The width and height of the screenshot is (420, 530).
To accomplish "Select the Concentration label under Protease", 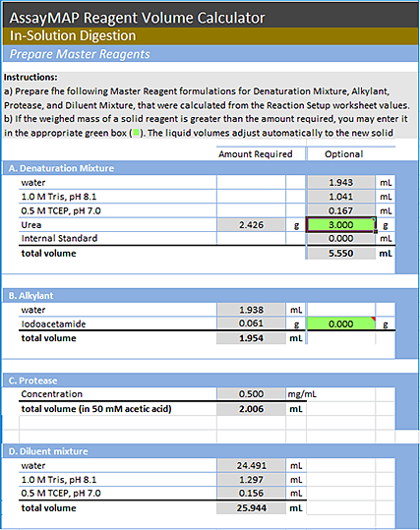I will click(x=52, y=394).
